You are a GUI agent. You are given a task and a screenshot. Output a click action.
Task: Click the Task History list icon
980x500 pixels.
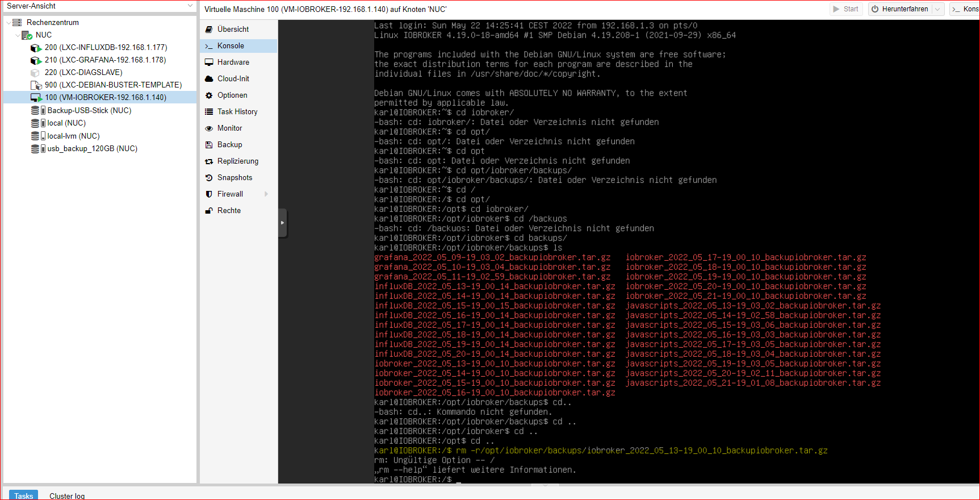click(x=209, y=112)
